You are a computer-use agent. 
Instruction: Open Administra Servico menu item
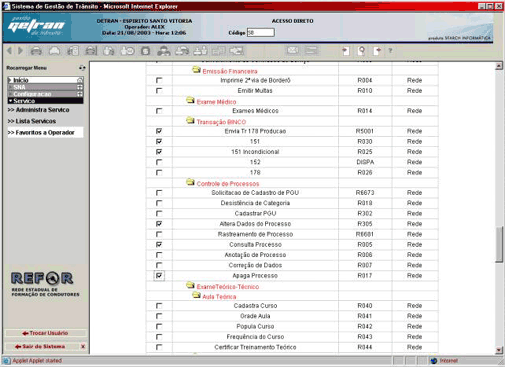click(x=38, y=110)
